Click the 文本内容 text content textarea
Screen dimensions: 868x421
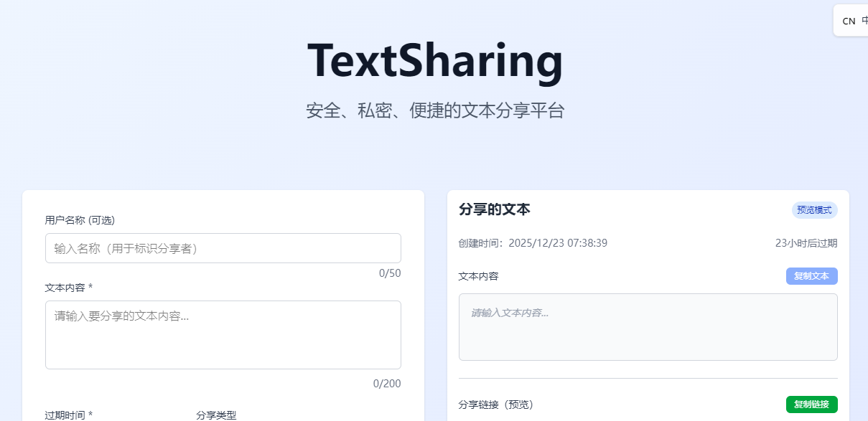point(223,334)
